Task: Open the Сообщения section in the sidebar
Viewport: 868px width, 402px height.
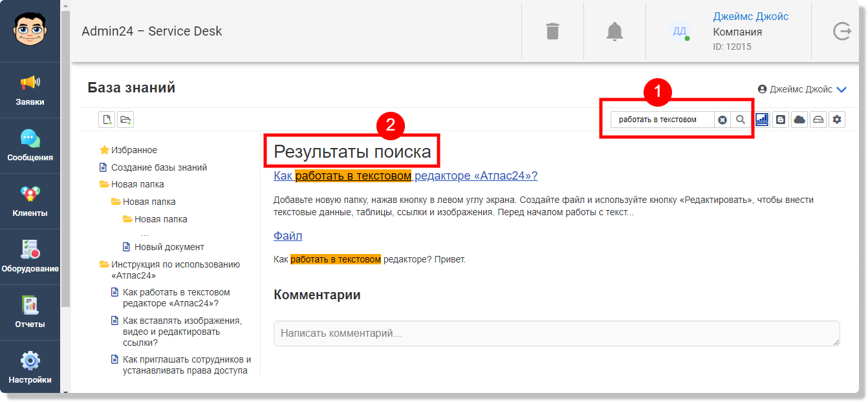Action: pos(30,146)
